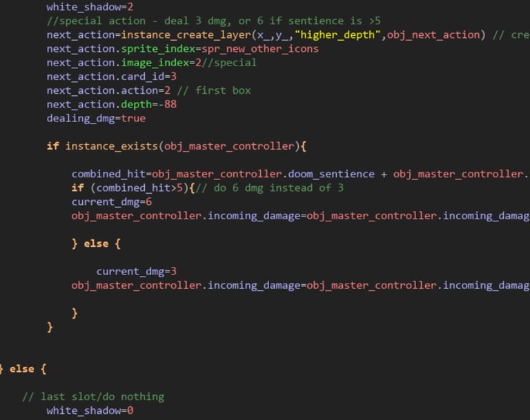Click doom_sentience on the combined_hit line
The image size is (530, 420).
click(331, 174)
